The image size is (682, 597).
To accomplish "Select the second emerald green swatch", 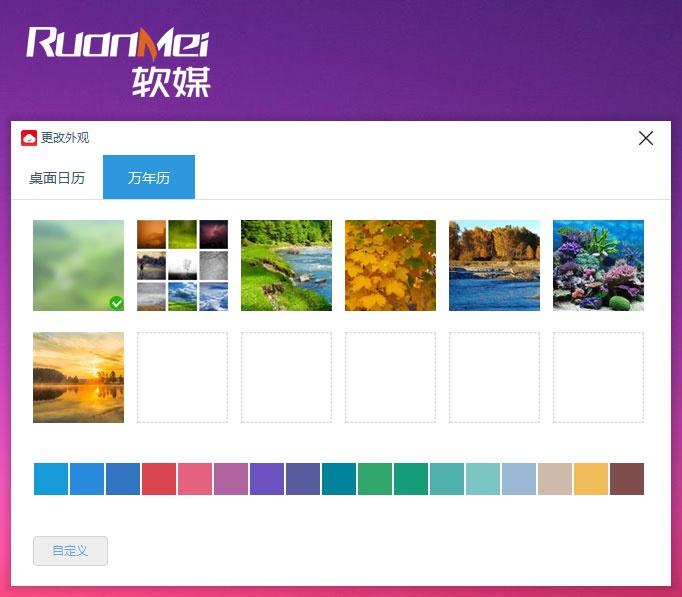I will point(411,479).
